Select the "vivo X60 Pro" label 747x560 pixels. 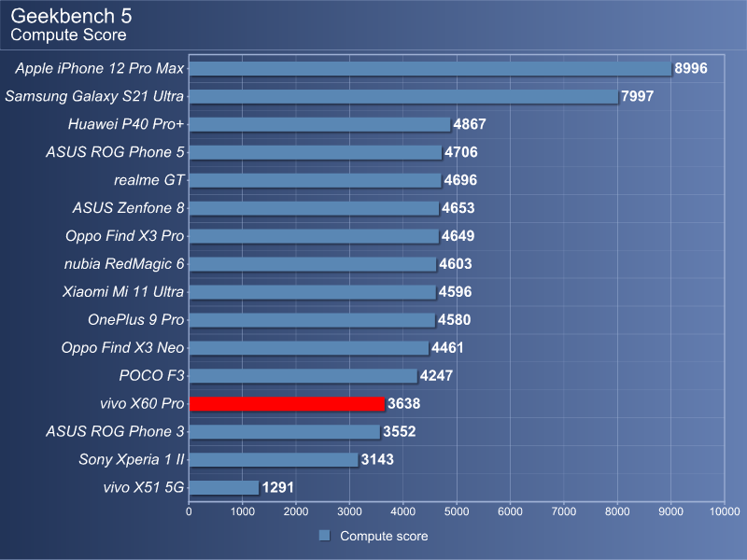point(142,404)
